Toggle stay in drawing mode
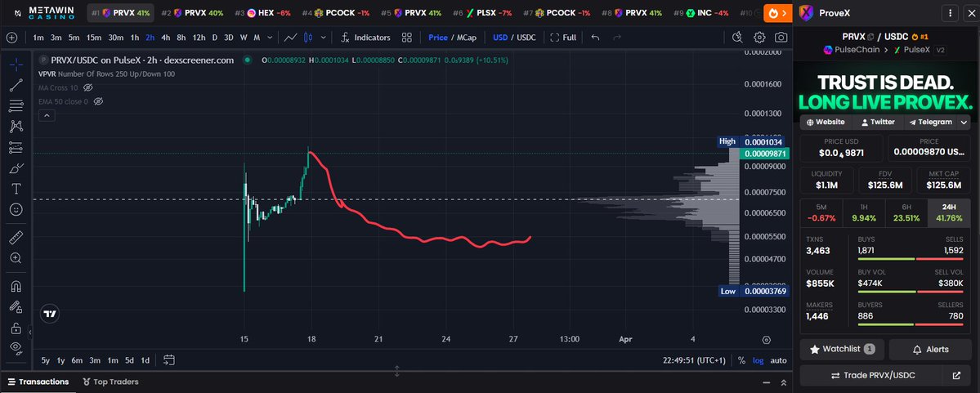Image resolution: width=980 pixels, height=393 pixels. (x=16, y=306)
